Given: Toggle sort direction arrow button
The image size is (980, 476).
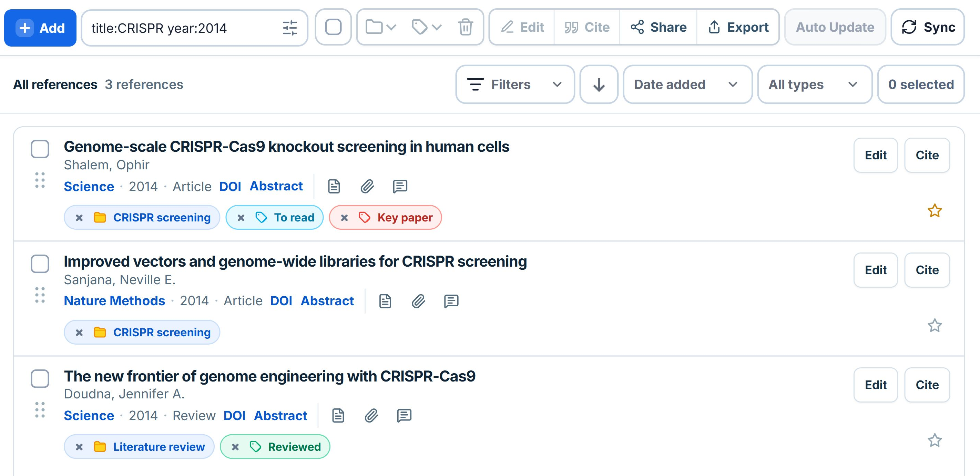Looking at the screenshot, I should coord(599,85).
